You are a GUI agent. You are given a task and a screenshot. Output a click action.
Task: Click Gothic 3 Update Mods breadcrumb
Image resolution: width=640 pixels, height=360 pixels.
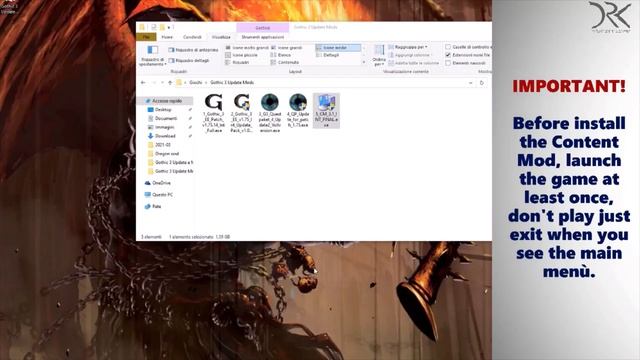(x=232, y=83)
